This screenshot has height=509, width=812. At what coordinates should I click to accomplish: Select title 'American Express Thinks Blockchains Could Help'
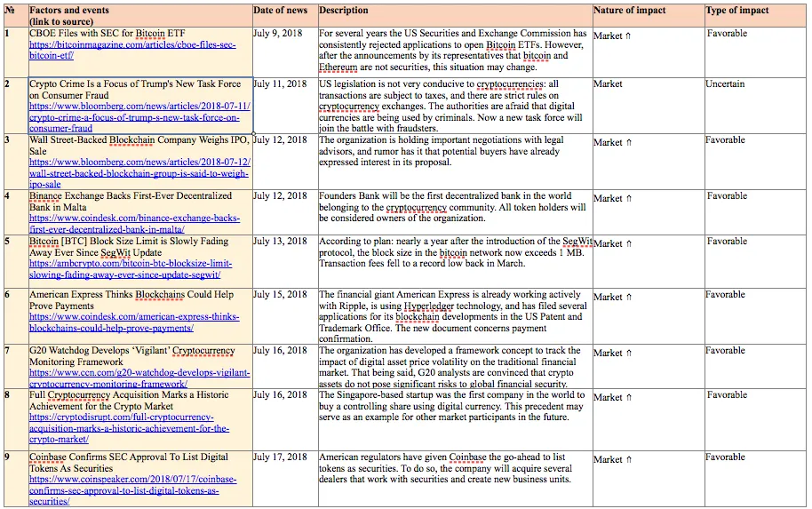pyautogui.click(x=131, y=294)
